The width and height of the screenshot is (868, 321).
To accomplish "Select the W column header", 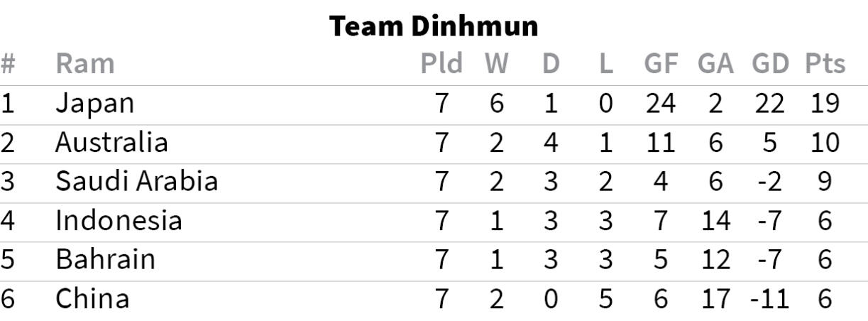I will click(497, 64).
